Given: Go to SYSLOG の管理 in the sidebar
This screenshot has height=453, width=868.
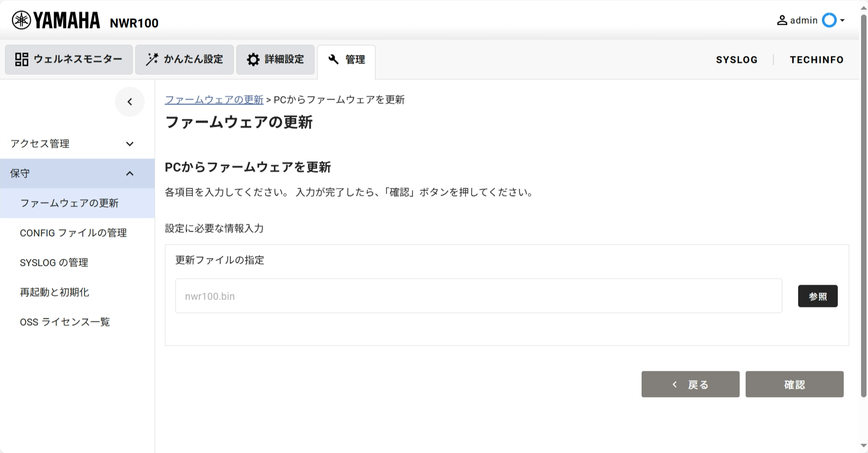Looking at the screenshot, I should pos(54,262).
